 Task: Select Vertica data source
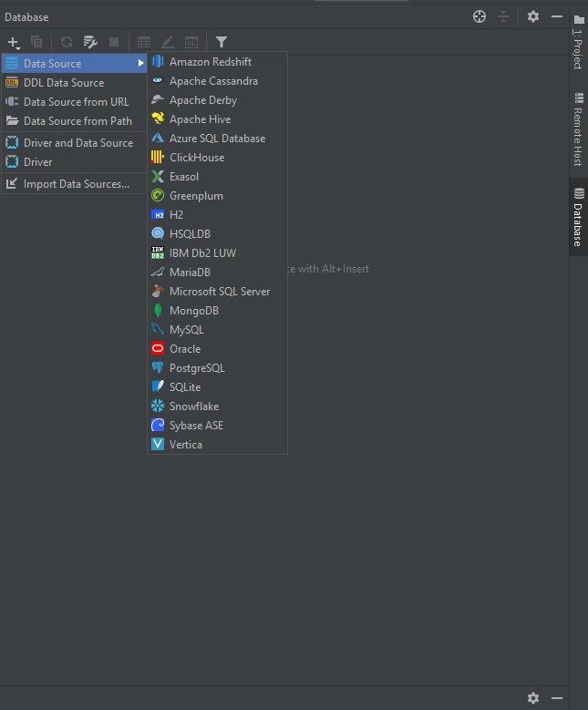(x=218, y=444)
